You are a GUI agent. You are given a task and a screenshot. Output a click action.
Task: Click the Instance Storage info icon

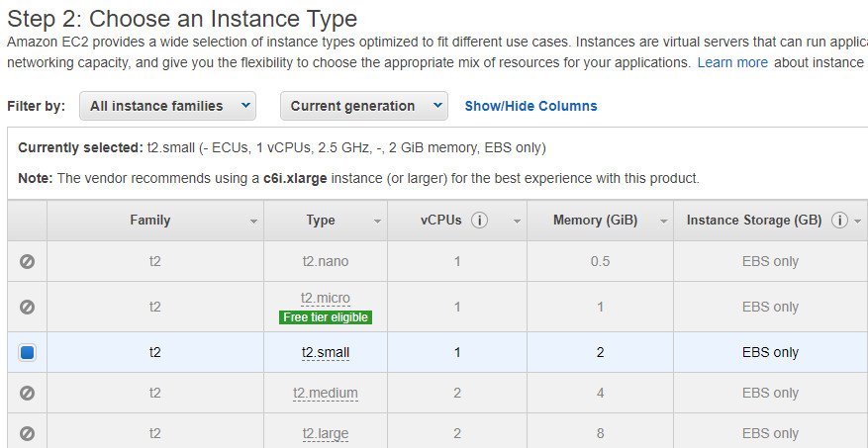[839, 221]
